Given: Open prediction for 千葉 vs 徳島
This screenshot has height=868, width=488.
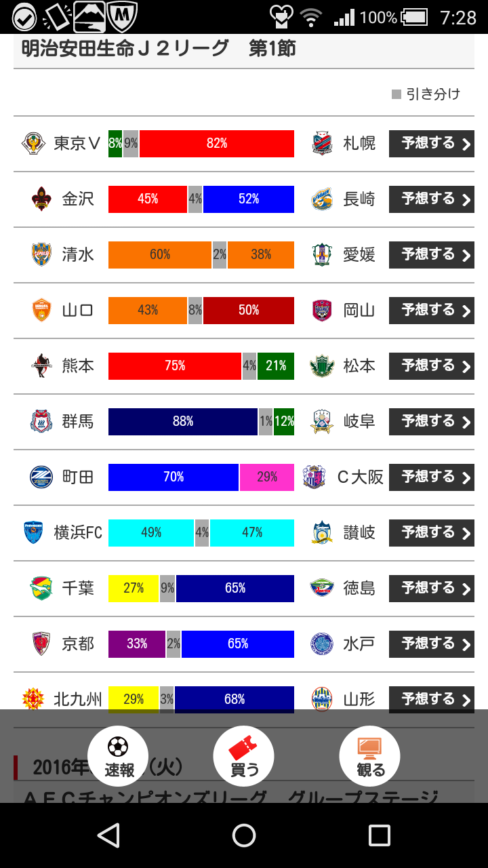Looking at the screenshot, I should pos(431,589).
